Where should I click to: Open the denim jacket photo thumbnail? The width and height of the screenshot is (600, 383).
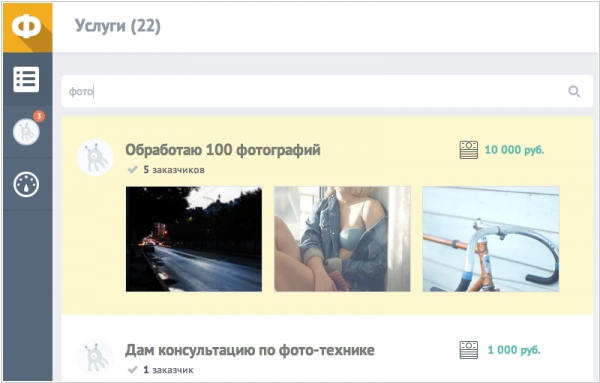pos(342,239)
